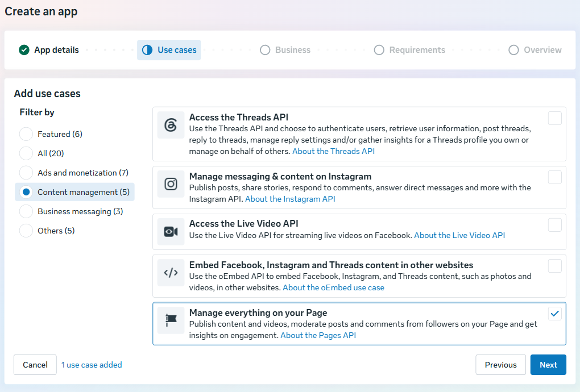
Task: Click the Access the Threads API title
Action: tap(239, 117)
